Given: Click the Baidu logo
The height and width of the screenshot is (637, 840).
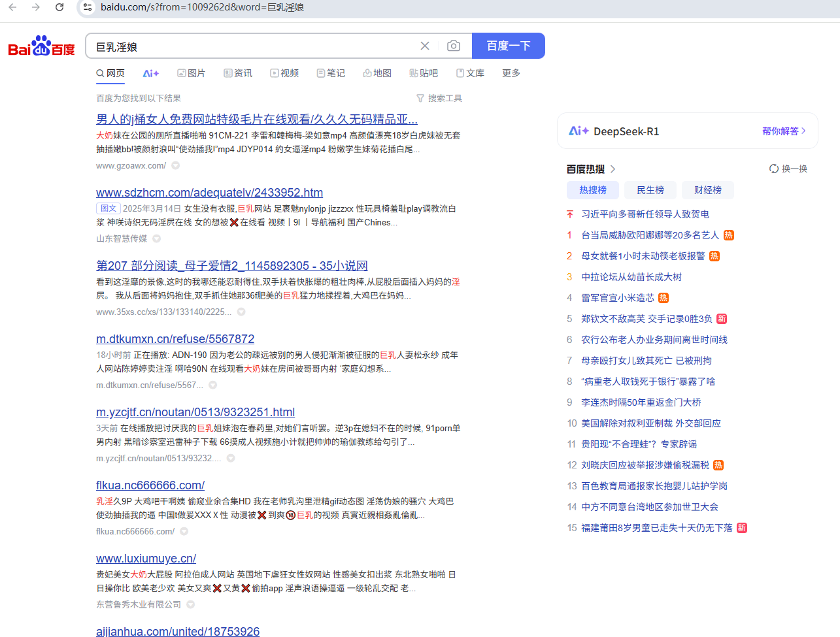Looking at the screenshot, I should coord(41,46).
